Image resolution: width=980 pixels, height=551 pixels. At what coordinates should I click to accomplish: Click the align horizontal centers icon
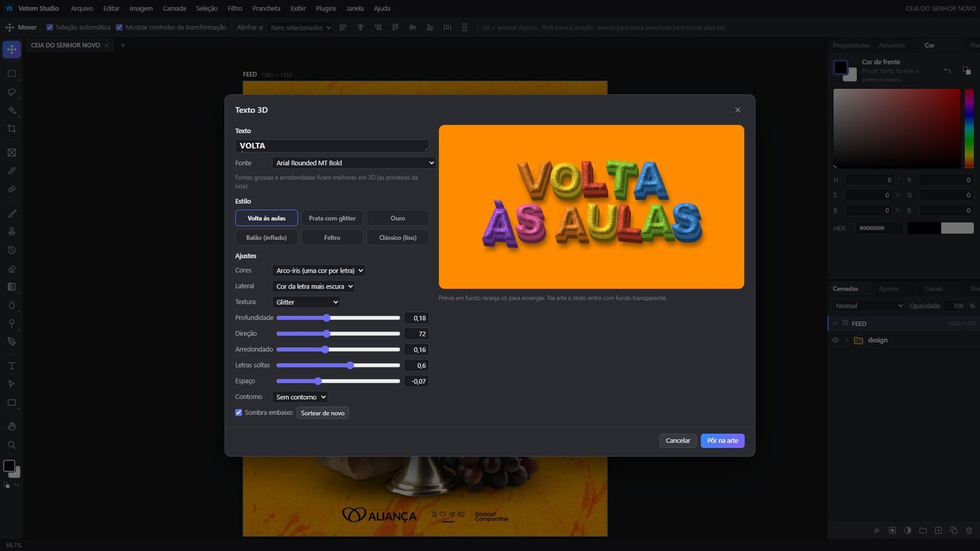360,28
